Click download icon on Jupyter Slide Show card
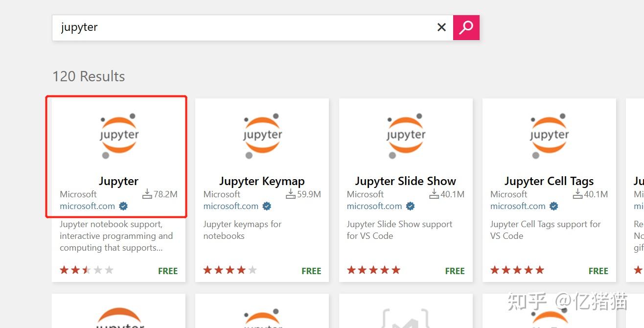Viewport: 644px width, 328px height. coord(434,194)
